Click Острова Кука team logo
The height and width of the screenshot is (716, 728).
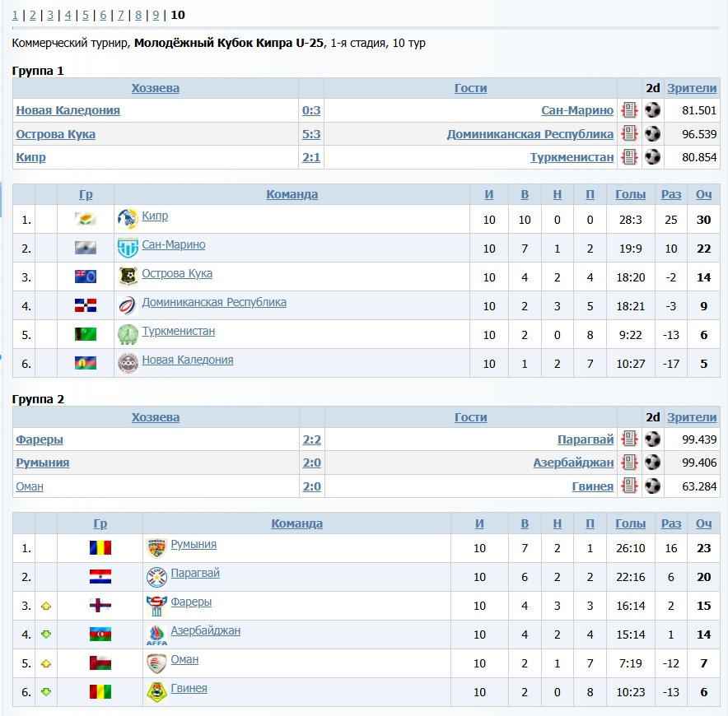pos(128,276)
